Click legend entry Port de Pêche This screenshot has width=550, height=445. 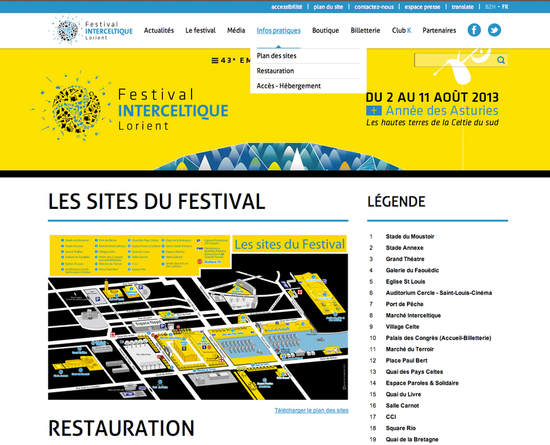pyautogui.click(x=404, y=304)
